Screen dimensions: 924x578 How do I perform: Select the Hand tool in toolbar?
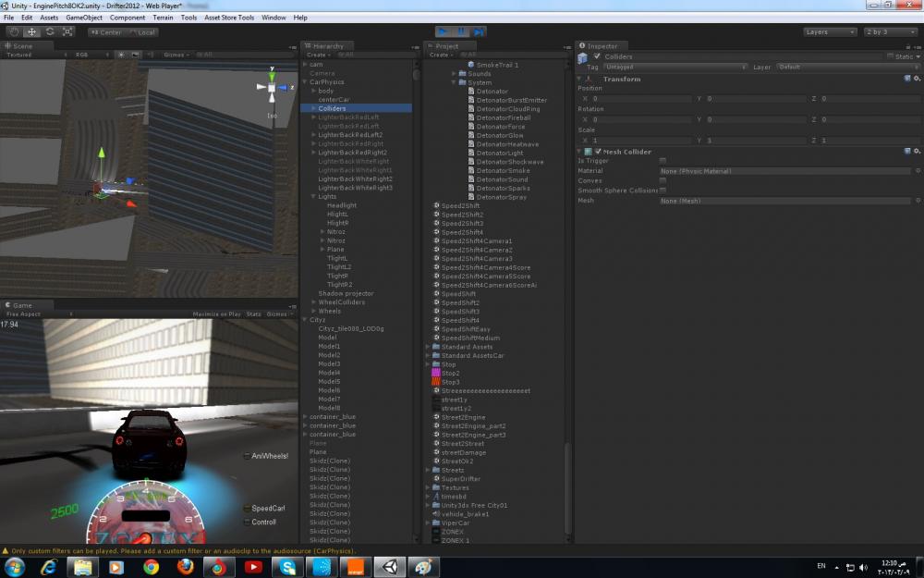(14, 31)
